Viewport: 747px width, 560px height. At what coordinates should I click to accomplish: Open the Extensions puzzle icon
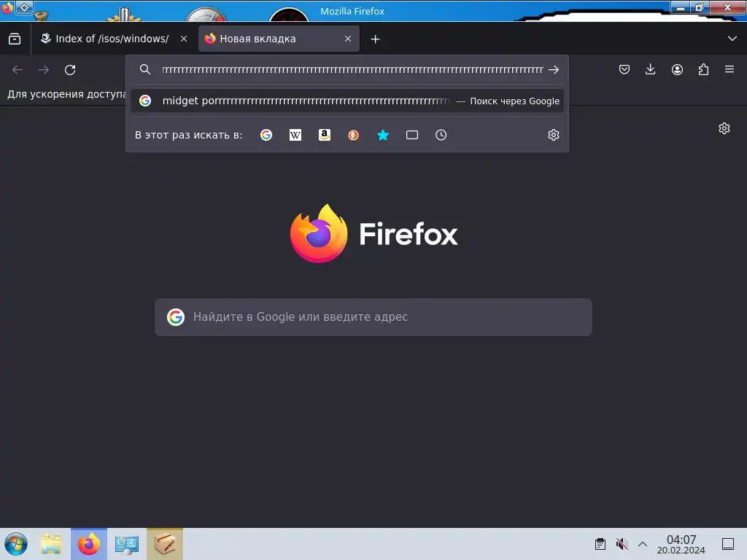(x=703, y=69)
